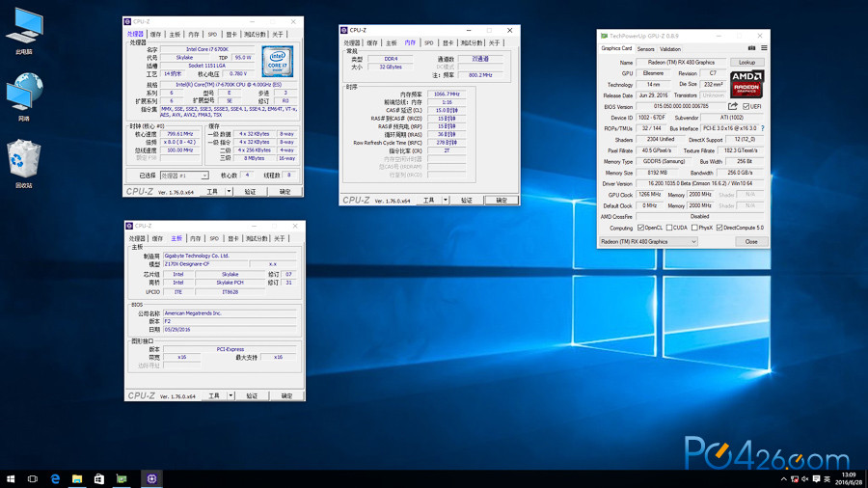Open Task View from the taskbar
This screenshot has width=868, height=488.
pos(33,478)
